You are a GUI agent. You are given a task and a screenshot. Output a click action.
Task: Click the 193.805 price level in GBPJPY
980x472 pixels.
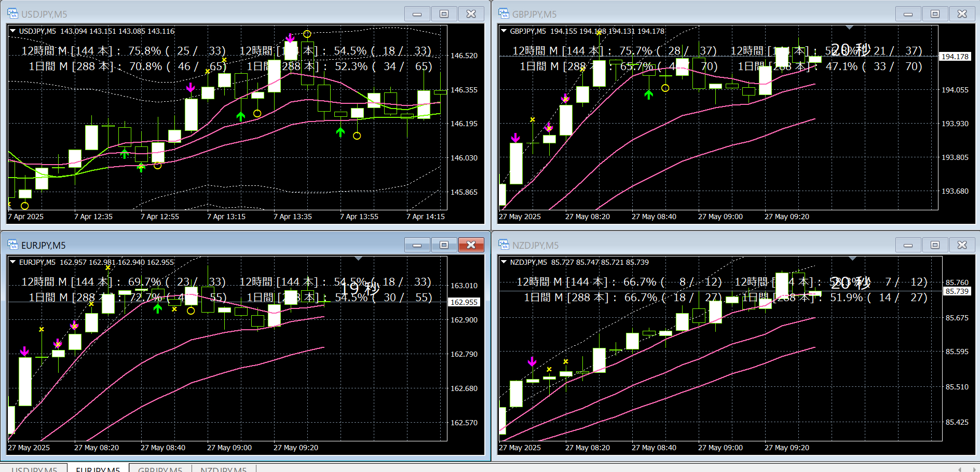pyautogui.click(x=955, y=157)
